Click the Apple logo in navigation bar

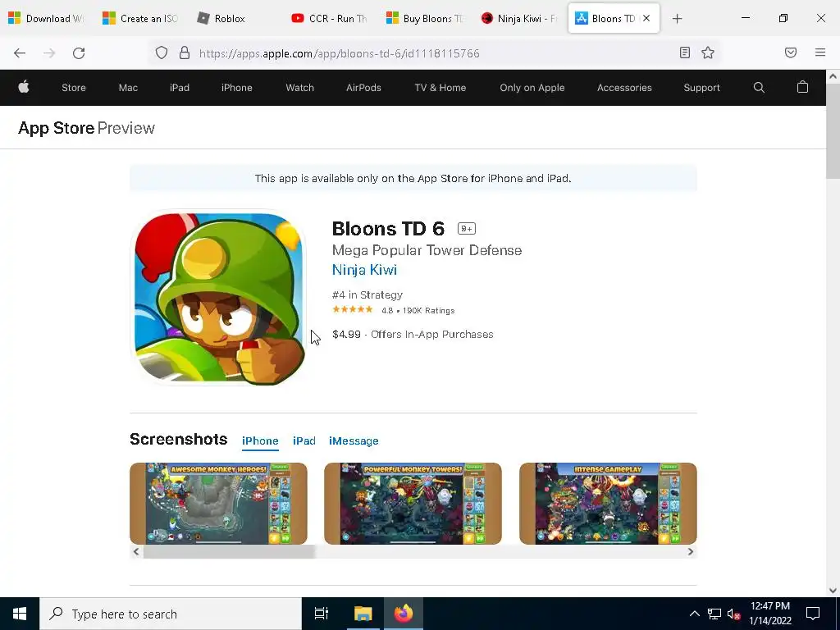point(24,87)
